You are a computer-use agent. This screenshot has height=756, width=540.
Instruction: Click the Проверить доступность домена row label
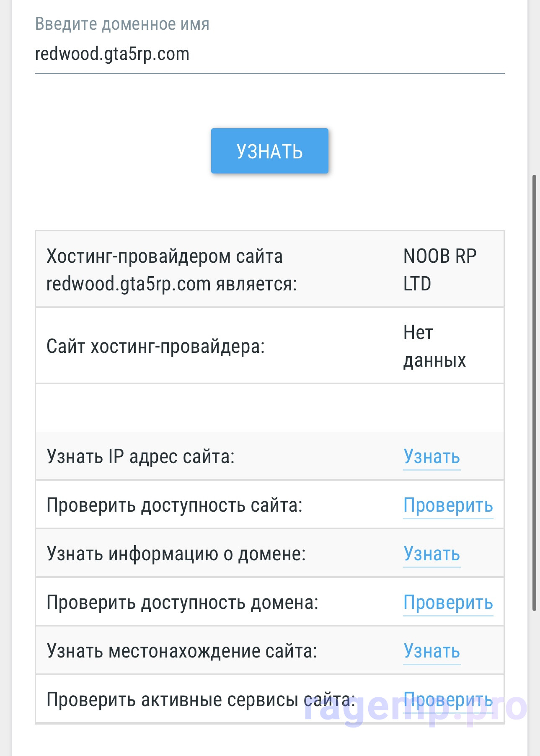(182, 602)
